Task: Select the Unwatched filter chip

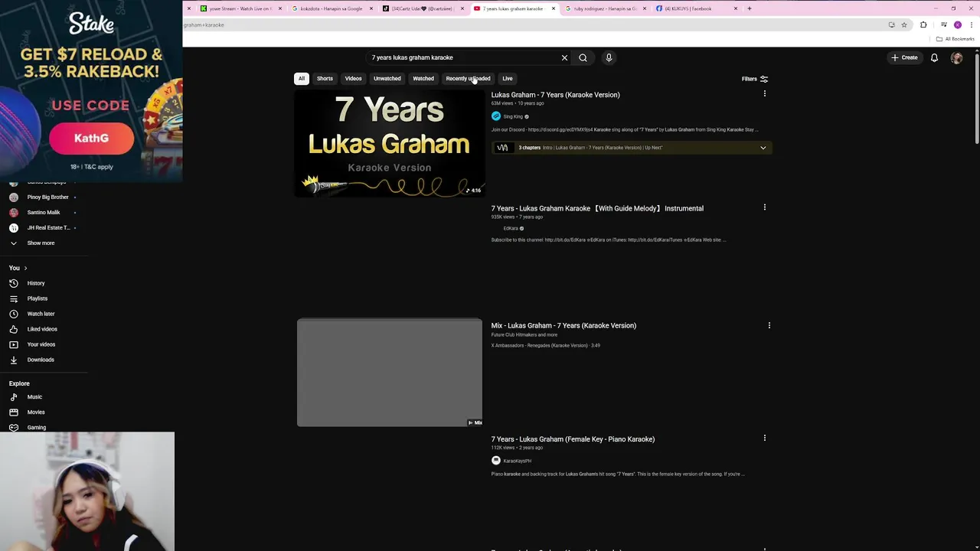Action: click(387, 78)
